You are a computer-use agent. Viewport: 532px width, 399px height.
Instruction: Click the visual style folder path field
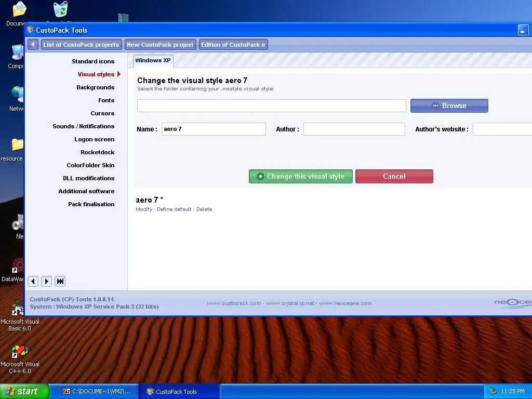[x=271, y=105]
